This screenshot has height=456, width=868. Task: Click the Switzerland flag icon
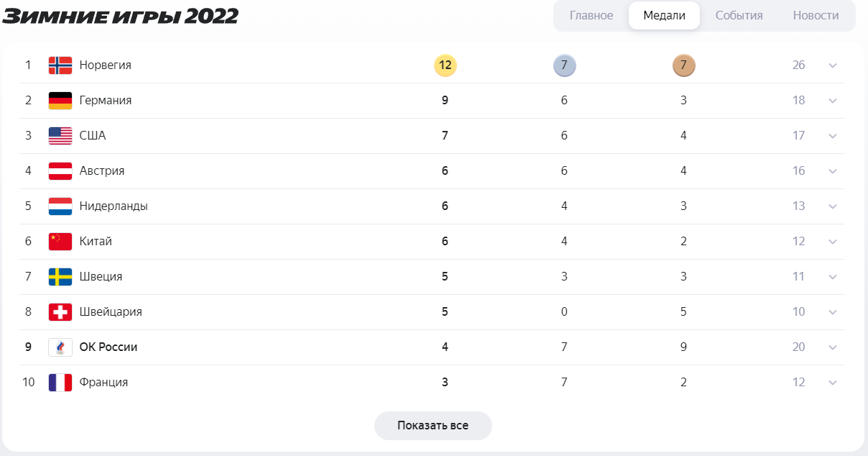[x=60, y=312]
